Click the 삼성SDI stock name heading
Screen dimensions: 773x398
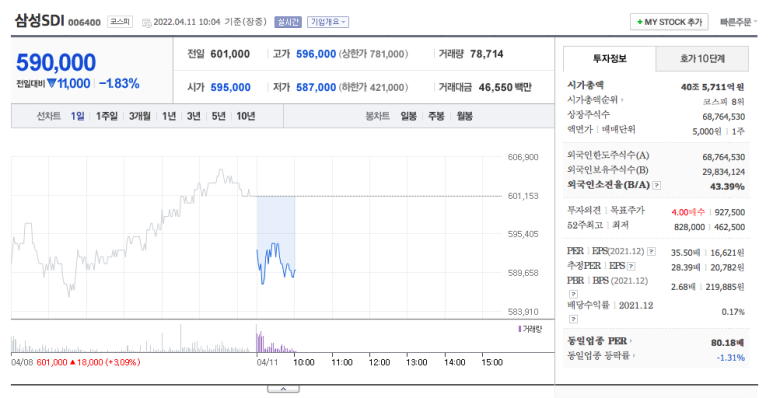39,21
